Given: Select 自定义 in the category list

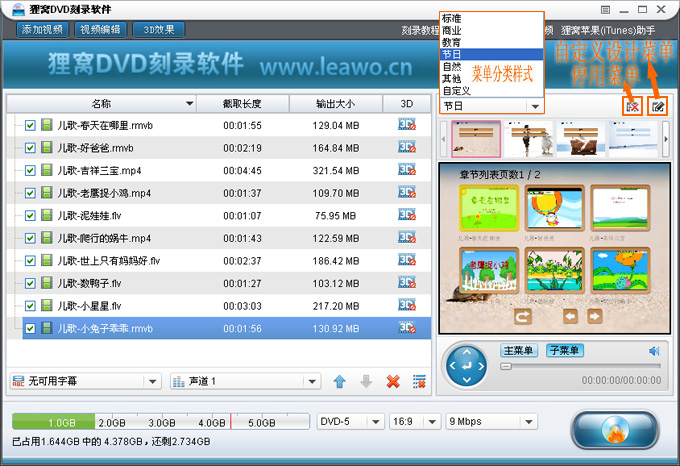Looking at the screenshot, I should (x=491, y=91).
